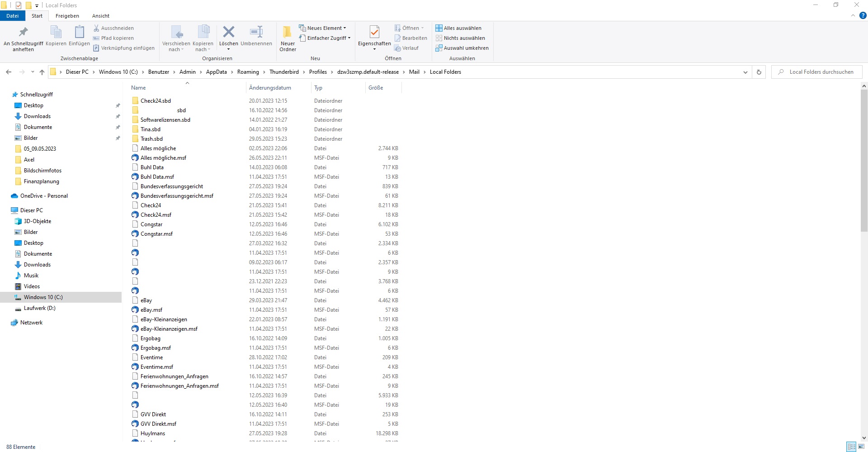Open the ribbon help question mark
Screen dimensions: 868x452
[863, 15]
